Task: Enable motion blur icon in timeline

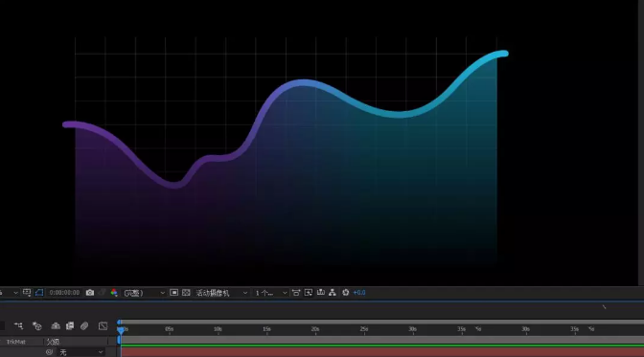Action: (x=84, y=325)
